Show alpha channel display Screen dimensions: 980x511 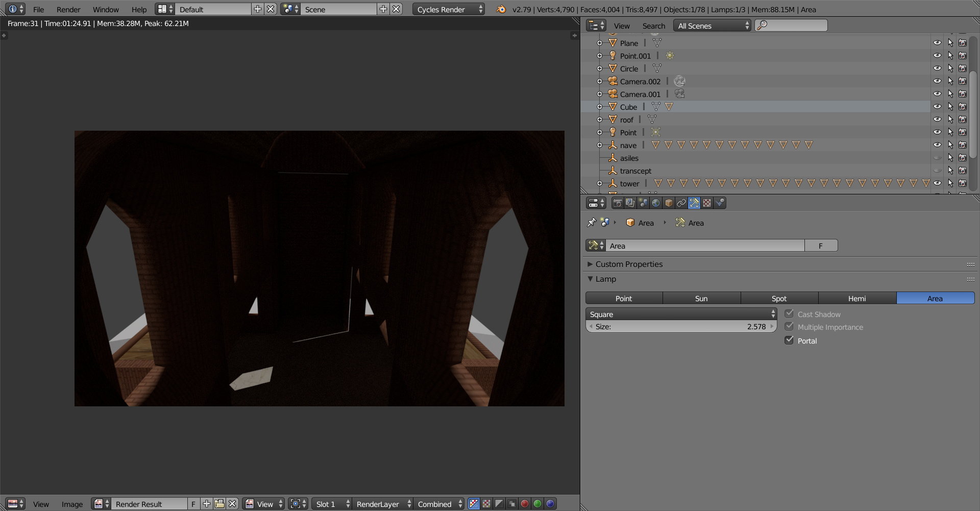pyautogui.click(x=500, y=504)
